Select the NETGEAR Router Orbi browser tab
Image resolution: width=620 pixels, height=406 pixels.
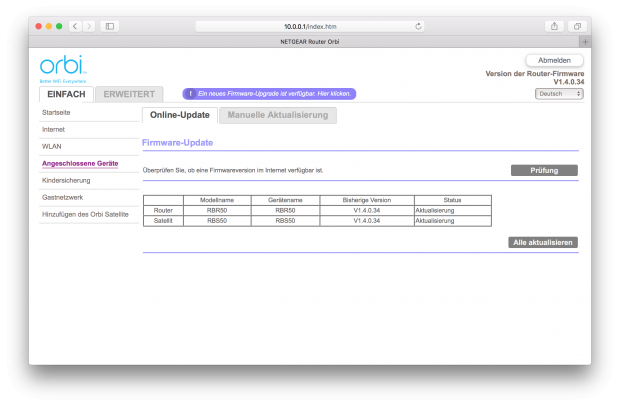(310, 42)
